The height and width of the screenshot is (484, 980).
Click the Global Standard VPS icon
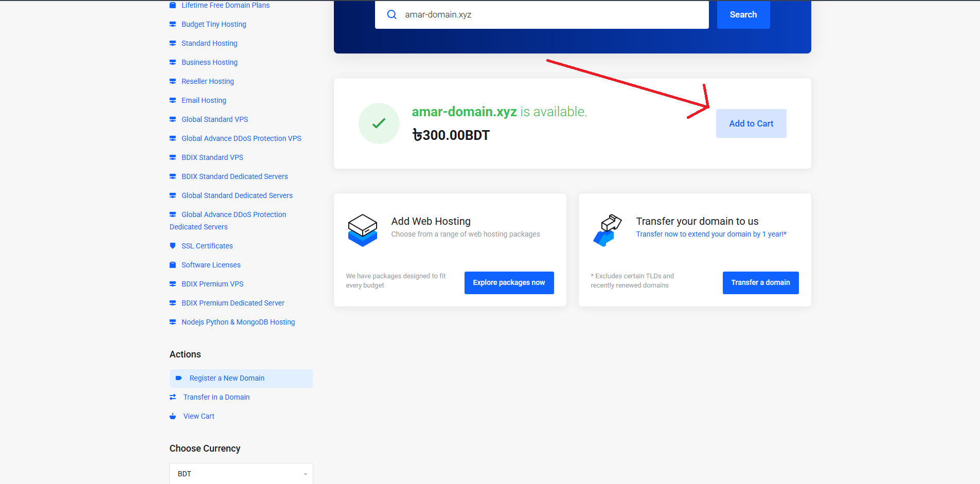tap(173, 119)
